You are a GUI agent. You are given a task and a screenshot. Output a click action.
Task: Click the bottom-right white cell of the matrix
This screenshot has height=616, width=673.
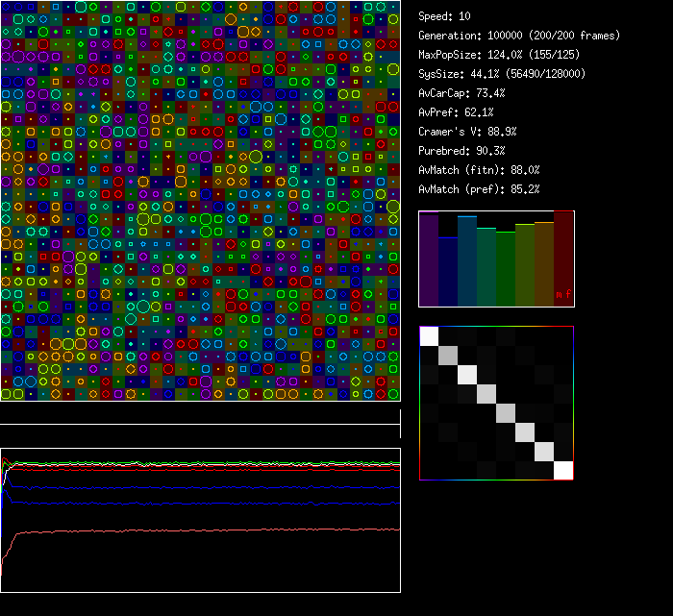point(563,470)
